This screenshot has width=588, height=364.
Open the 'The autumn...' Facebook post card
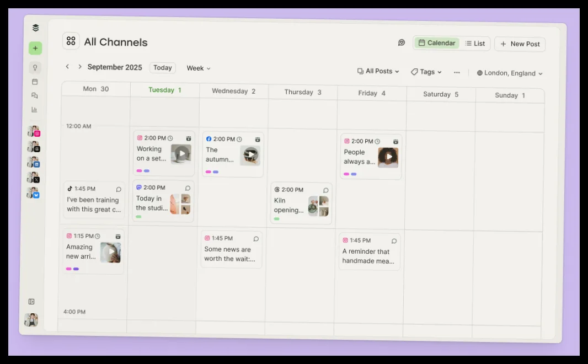pos(233,154)
